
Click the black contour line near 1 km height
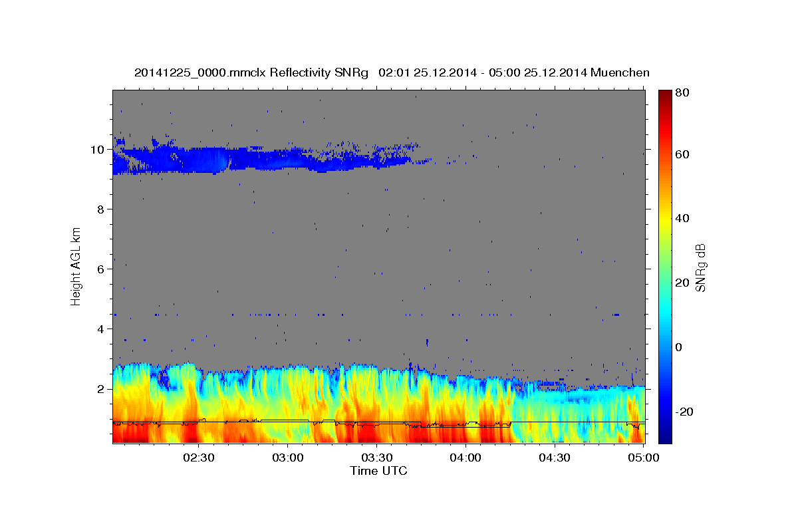point(379,422)
